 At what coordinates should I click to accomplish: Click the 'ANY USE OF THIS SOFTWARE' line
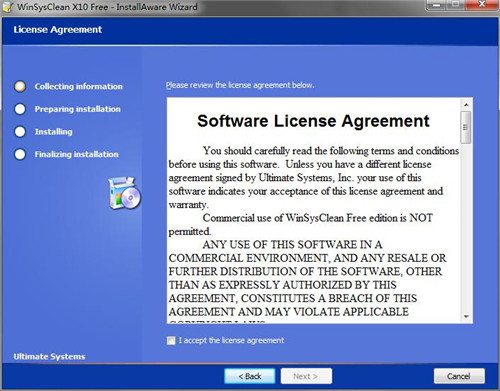pos(292,245)
